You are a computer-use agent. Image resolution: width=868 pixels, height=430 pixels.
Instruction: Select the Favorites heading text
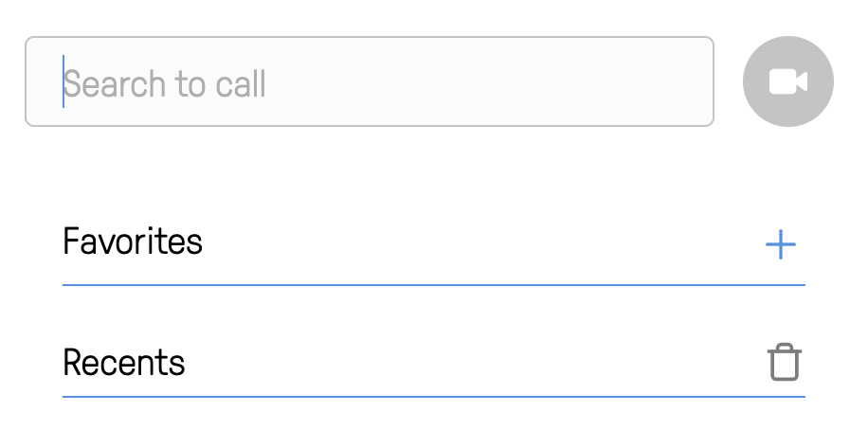coord(133,242)
